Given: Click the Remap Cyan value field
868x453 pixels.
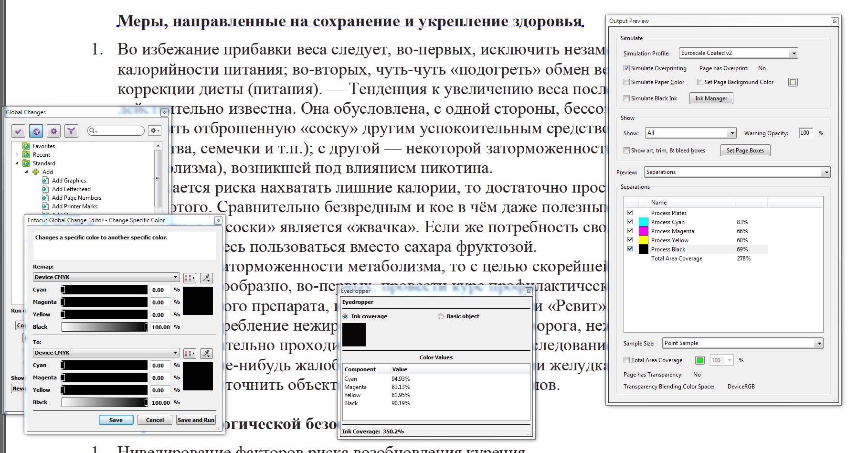Looking at the screenshot, I should 161,290.
